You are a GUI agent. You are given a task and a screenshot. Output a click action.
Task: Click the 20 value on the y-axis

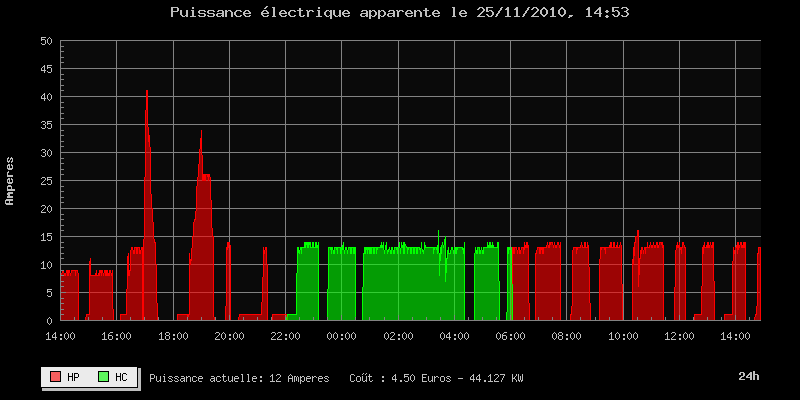tap(46, 209)
